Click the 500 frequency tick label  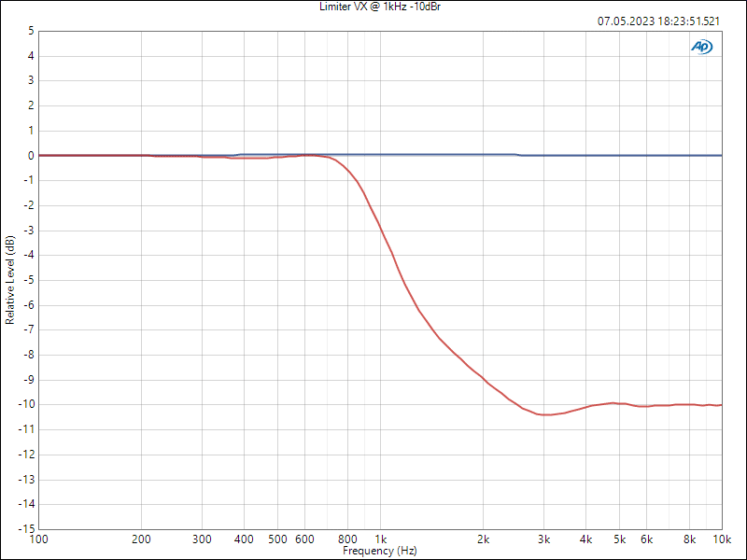[x=277, y=539]
